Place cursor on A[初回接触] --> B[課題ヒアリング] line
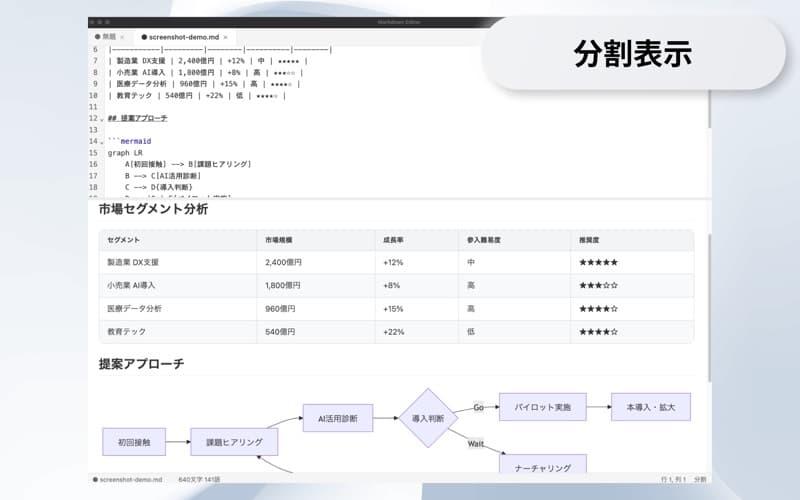The image size is (800, 500). (188, 164)
